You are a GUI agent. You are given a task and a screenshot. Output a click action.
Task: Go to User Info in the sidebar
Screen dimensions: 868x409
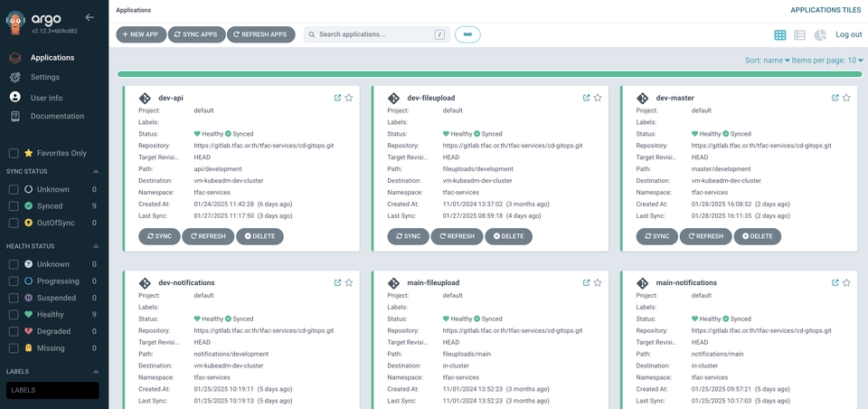[x=46, y=98]
